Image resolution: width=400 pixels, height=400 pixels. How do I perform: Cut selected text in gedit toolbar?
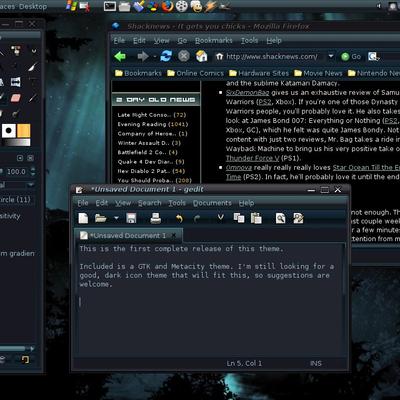pyautogui.click(x=220, y=218)
